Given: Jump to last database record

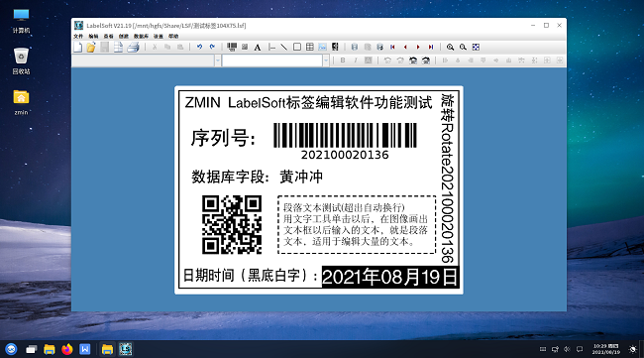Looking at the screenshot, I should tap(431, 47).
